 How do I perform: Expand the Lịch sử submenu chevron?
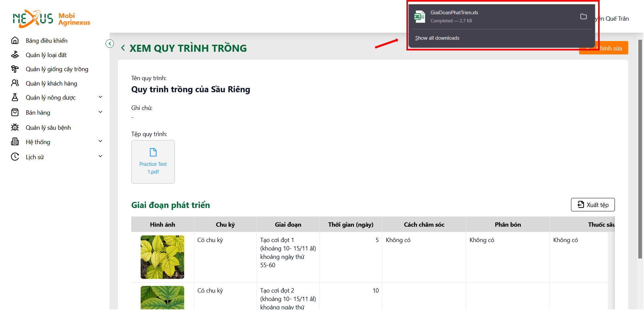click(100, 156)
